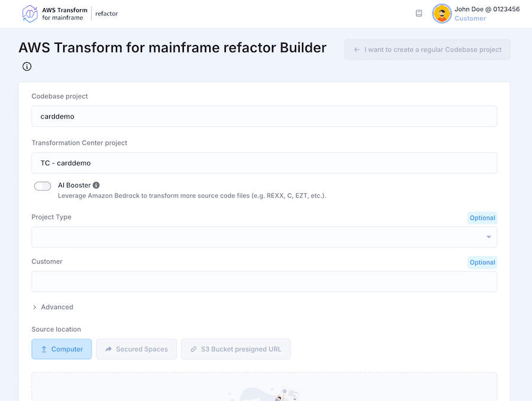Click the info icon below page title
Image resolution: width=532 pixels, height=401 pixels.
point(27,66)
